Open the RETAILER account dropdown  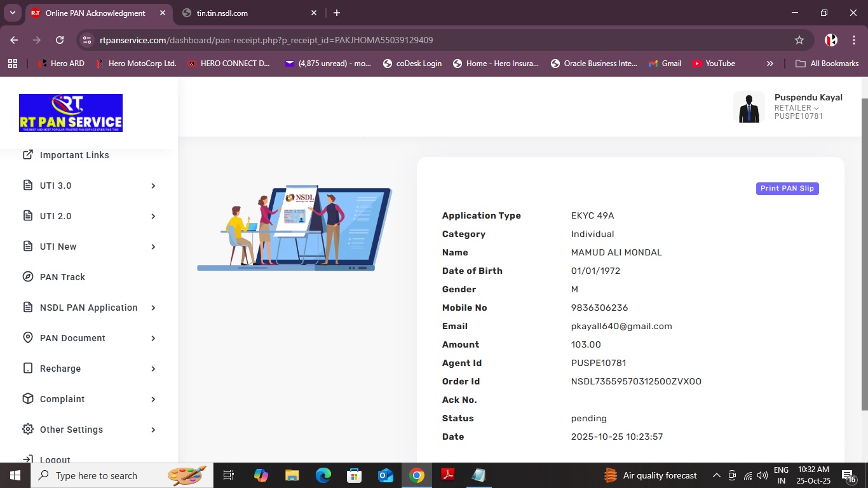pos(796,108)
